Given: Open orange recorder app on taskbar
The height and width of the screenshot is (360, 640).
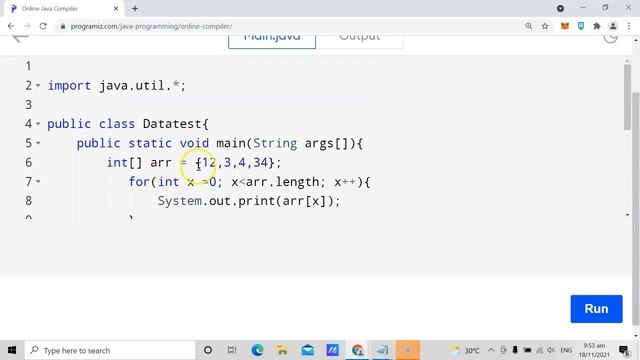Looking at the screenshot, I should (407, 350).
